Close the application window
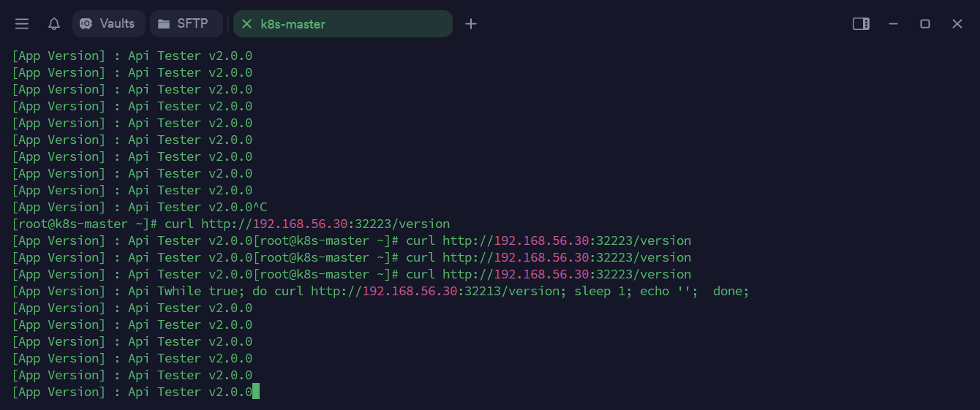The width and height of the screenshot is (980, 410). click(957, 24)
